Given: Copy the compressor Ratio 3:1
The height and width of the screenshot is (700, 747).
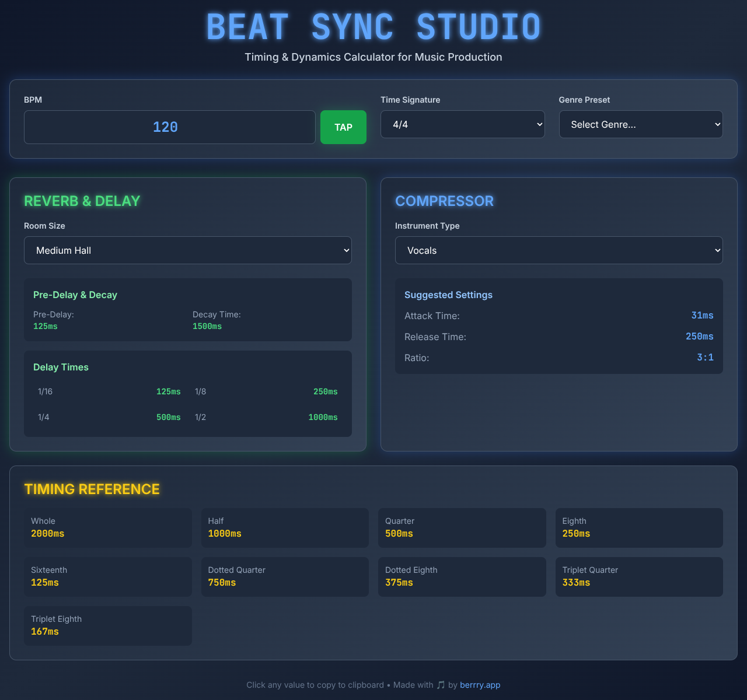Looking at the screenshot, I should point(705,358).
